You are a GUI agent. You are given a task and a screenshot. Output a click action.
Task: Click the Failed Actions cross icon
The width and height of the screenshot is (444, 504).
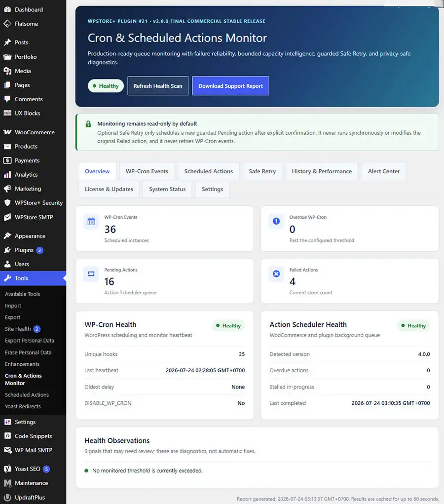(x=276, y=274)
